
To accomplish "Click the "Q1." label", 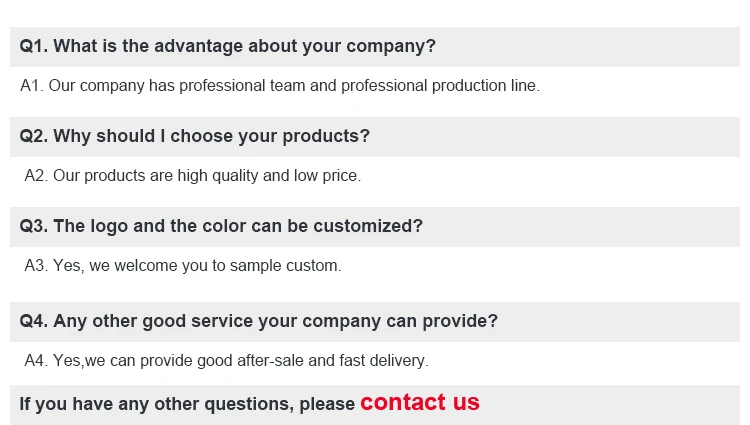I will 33,46.
